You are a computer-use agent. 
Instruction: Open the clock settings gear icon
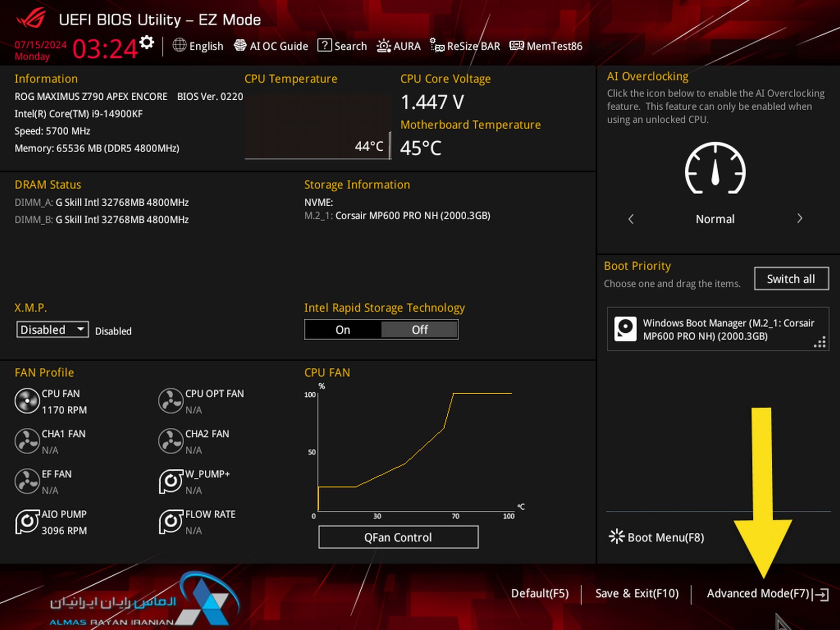(147, 42)
